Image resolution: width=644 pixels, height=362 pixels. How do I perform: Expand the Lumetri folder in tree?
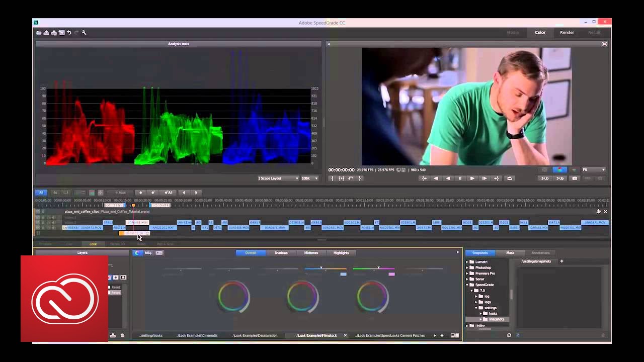click(467, 262)
